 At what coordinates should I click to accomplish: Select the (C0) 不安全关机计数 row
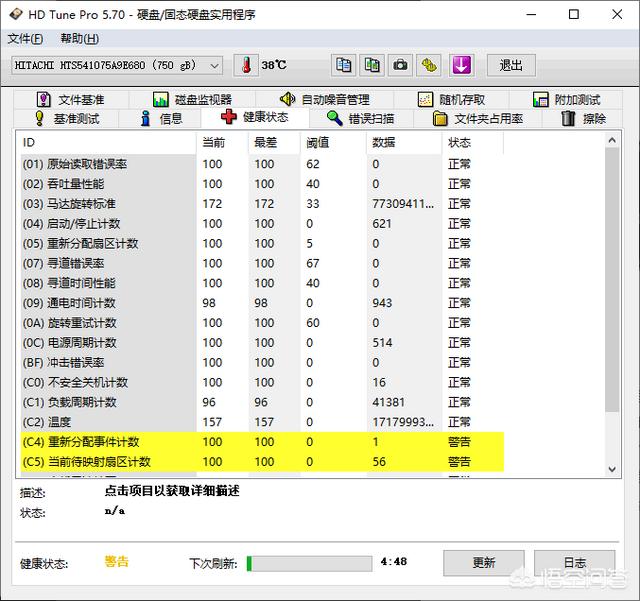(x=262, y=383)
